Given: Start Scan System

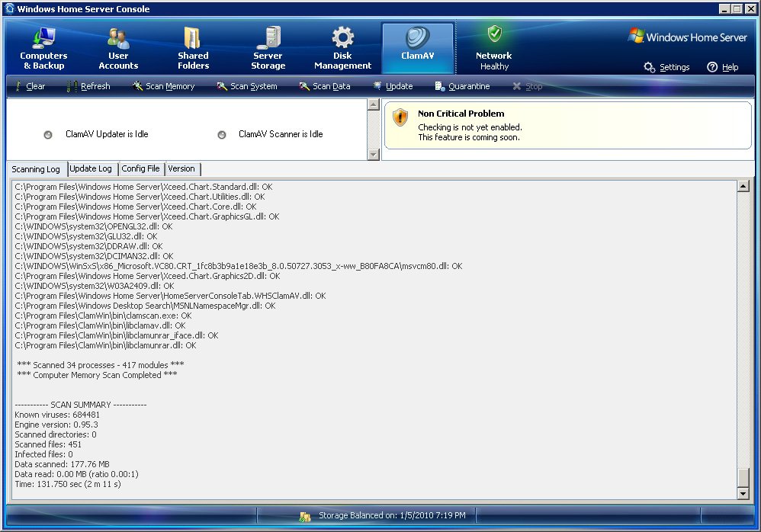Looking at the screenshot, I should [247, 86].
